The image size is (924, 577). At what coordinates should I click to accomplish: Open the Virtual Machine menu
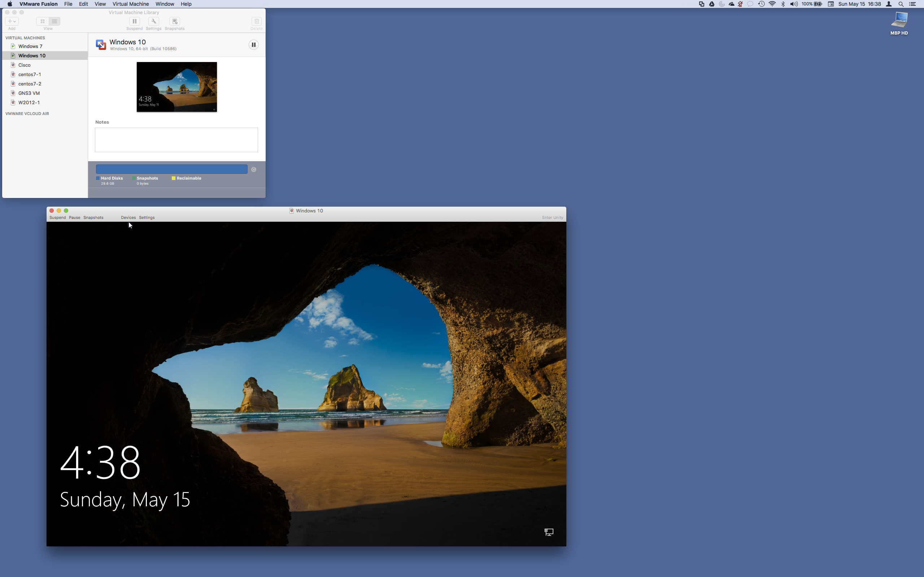click(130, 4)
